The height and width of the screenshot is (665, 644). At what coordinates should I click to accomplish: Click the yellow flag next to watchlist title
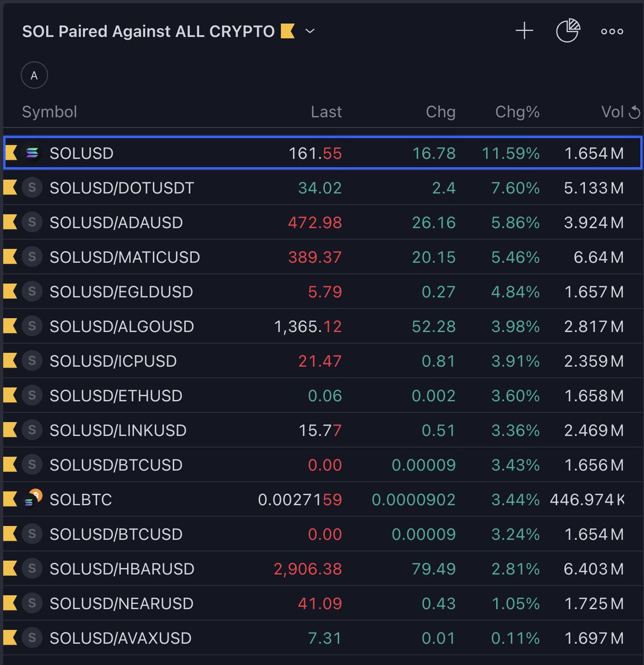(x=288, y=31)
